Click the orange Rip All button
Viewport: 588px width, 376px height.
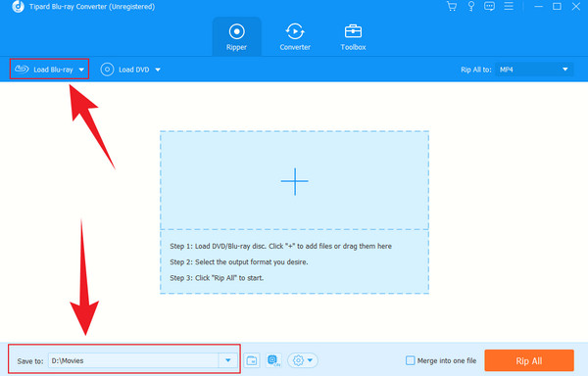(x=529, y=360)
